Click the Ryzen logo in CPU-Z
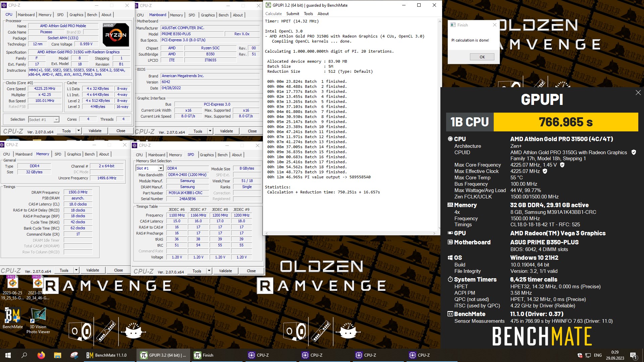Screen dimensions: 644x362 pos(116,35)
